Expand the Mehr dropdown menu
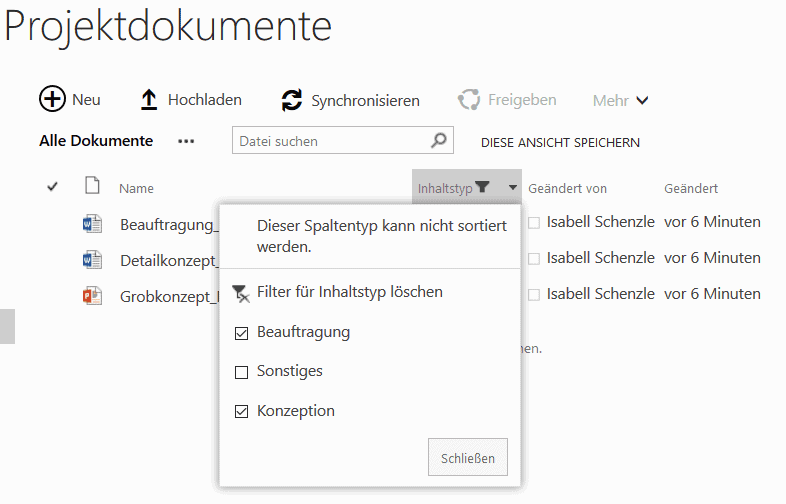This screenshot has height=504, width=786. [x=620, y=100]
